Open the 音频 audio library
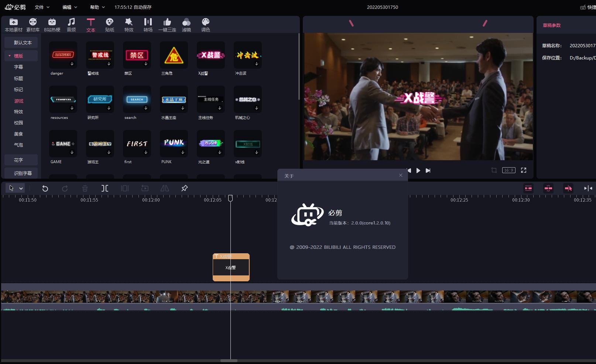This screenshot has height=364, width=596. 71,25
